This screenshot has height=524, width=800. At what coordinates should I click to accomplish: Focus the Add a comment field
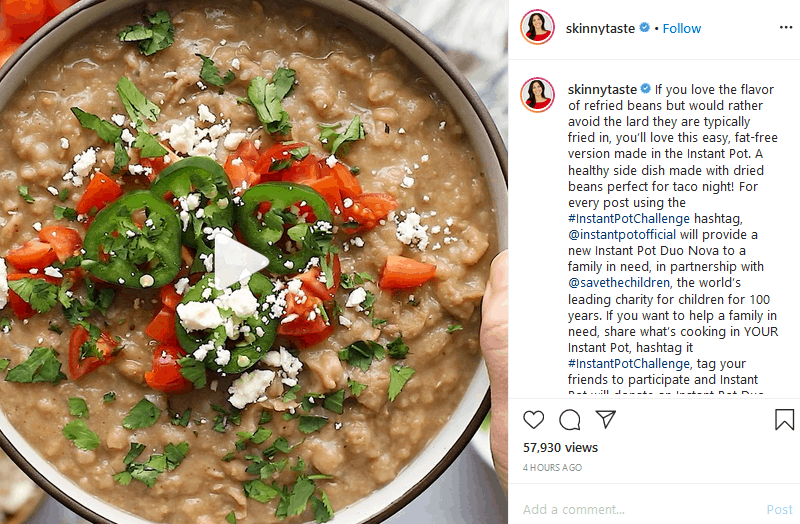click(x=640, y=509)
